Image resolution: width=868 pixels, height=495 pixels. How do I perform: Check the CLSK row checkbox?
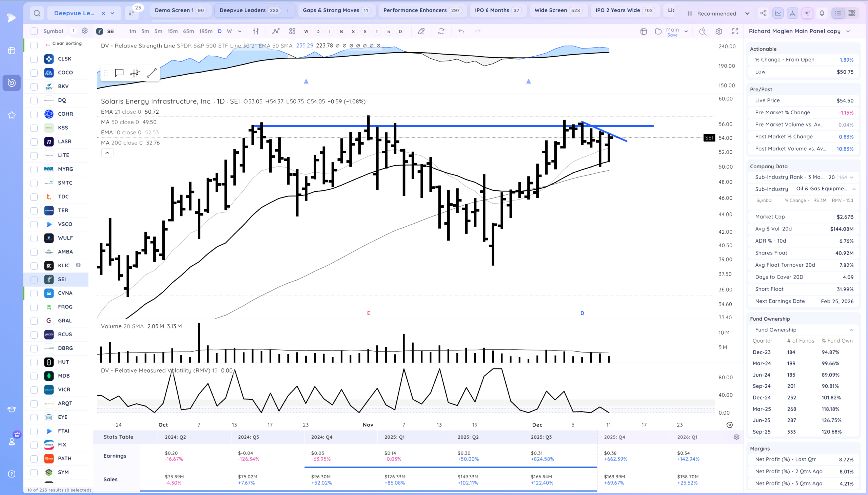click(x=34, y=59)
